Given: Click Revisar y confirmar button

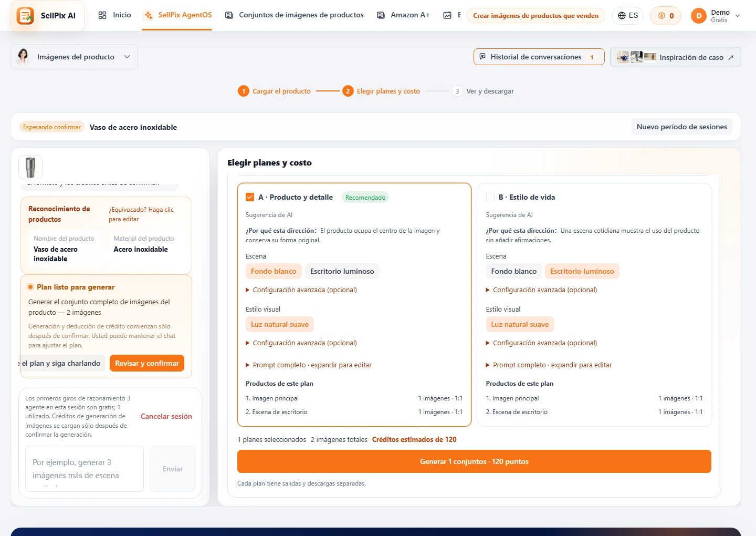Looking at the screenshot, I should (147, 363).
